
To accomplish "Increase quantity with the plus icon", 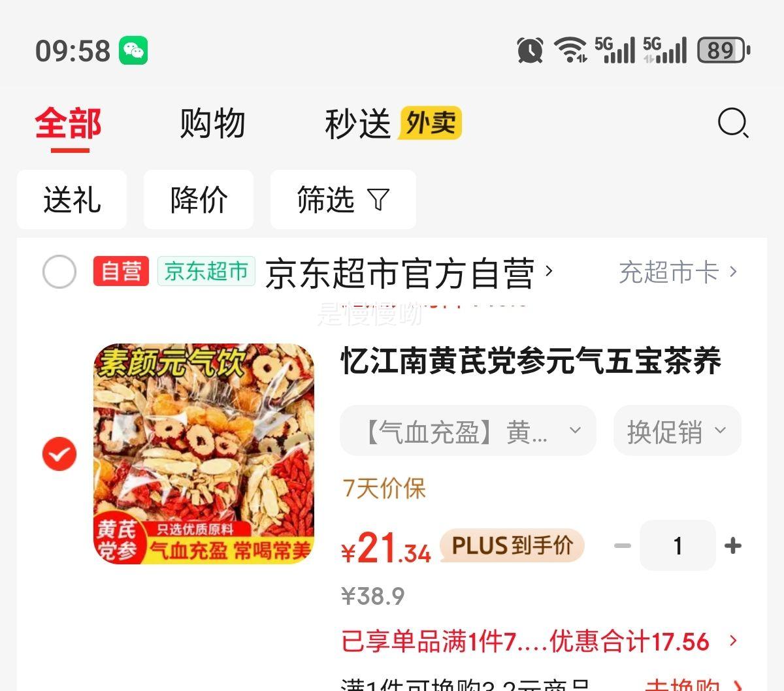I will (x=733, y=545).
